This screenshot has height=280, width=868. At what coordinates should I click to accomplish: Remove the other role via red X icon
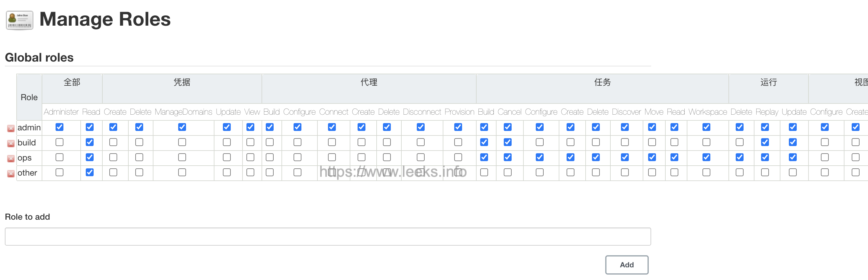pos(11,174)
